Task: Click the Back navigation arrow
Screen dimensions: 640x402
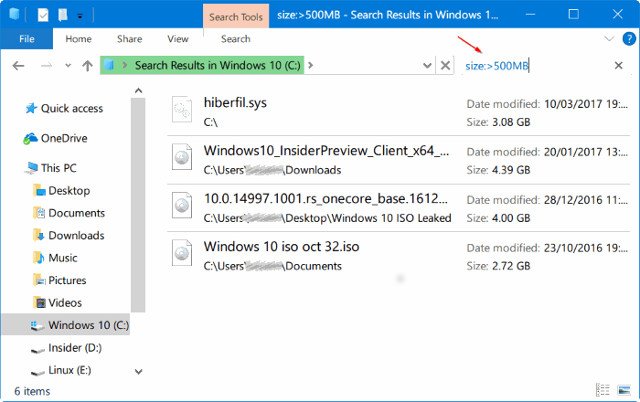Action: pos(18,65)
